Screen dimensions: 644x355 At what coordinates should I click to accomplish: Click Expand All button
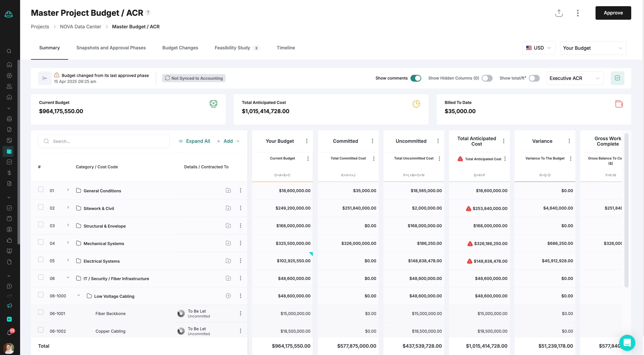pyautogui.click(x=194, y=141)
